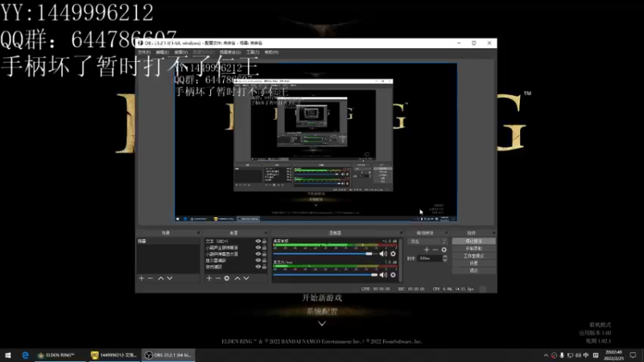Viewport: 644px width, 362px height.
Task: Mute 麦克风/Aux with its speaker icon
Action: [383, 274]
